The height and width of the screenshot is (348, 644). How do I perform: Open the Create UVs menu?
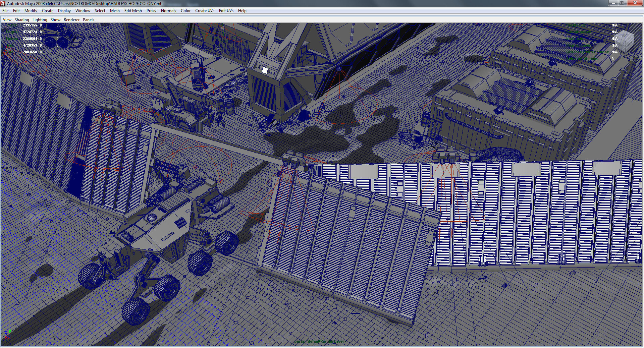[x=205, y=11]
